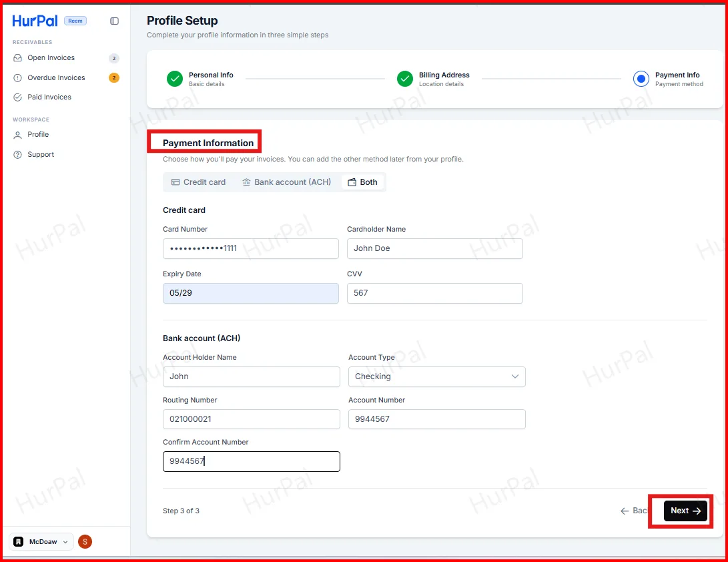Click the Overdue Invoices alert icon
Screen dimensions: 728x562
pyautogui.click(x=17, y=77)
